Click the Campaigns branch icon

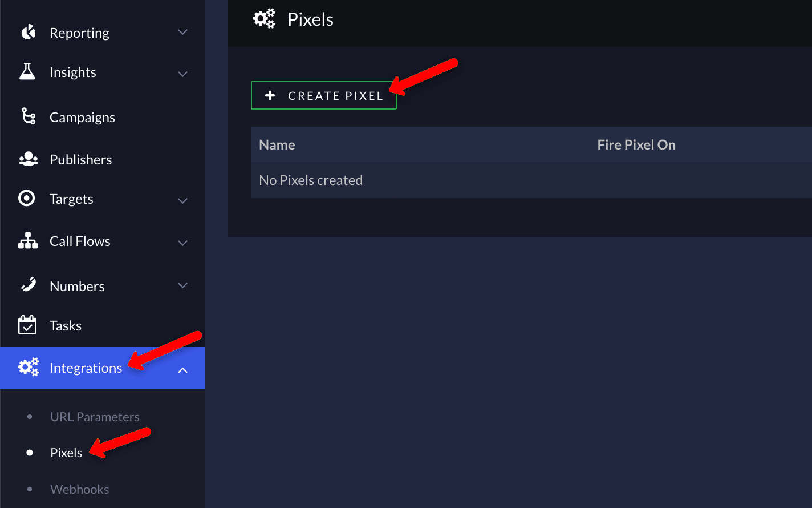point(29,116)
